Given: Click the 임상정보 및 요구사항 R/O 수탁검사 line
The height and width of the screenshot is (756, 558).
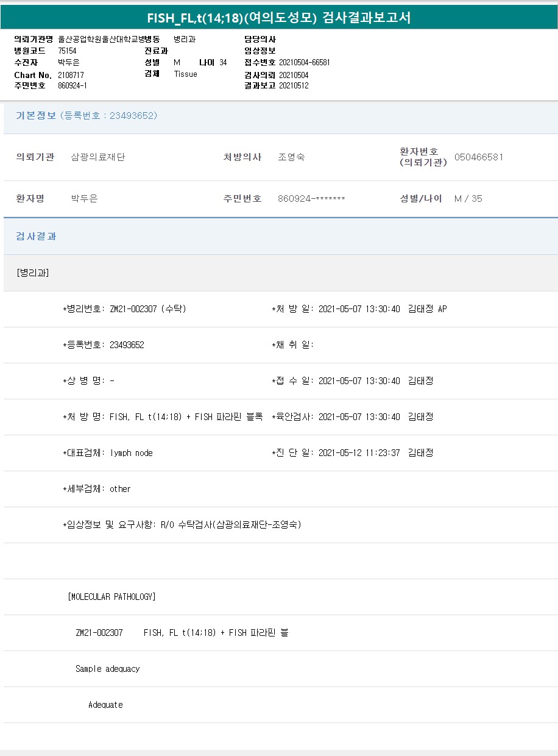Looking at the screenshot, I should 182,525.
